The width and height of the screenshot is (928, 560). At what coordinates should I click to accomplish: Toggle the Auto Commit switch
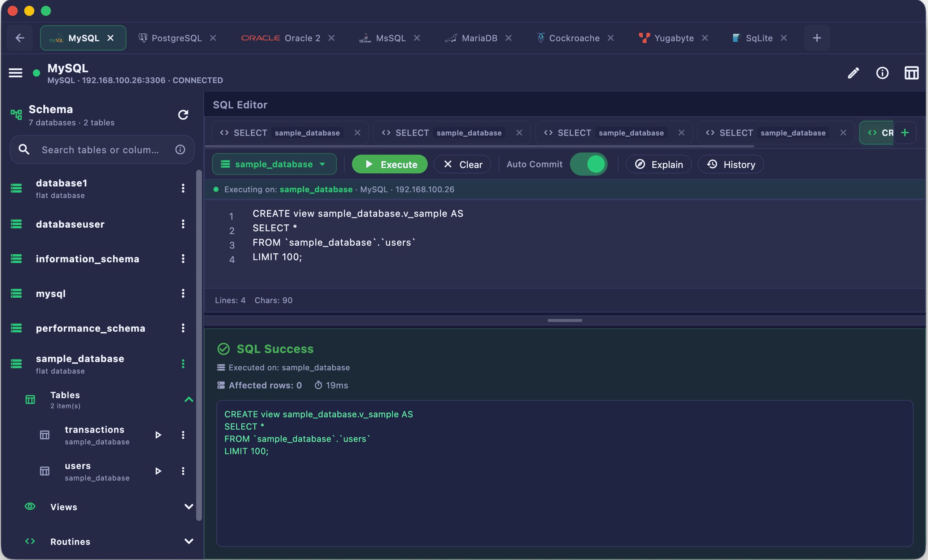(x=588, y=164)
